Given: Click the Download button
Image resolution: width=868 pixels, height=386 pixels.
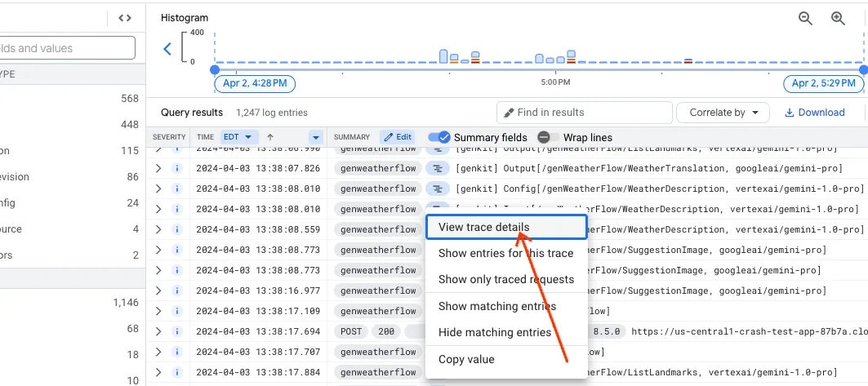Looking at the screenshot, I should (x=814, y=113).
